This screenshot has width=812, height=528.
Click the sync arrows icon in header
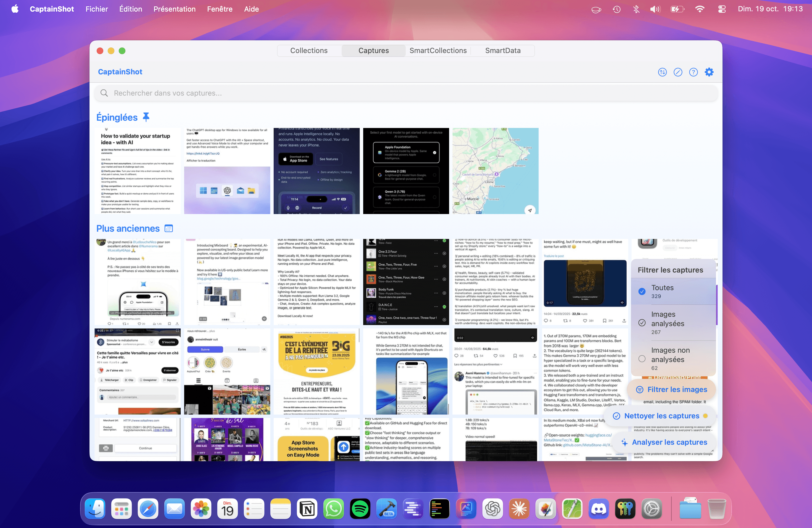[x=662, y=72]
